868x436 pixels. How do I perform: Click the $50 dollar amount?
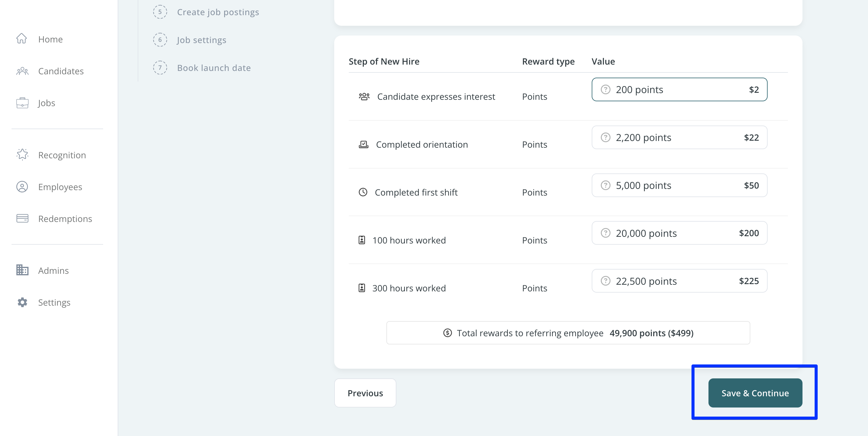(x=752, y=185)
